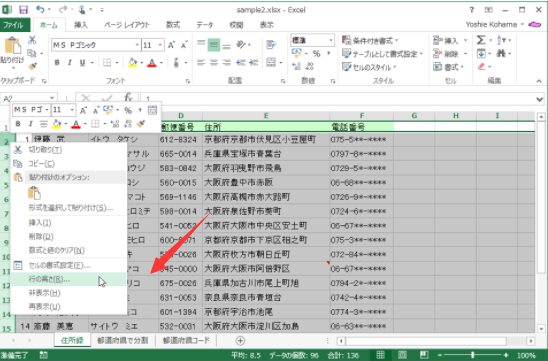
Task: Click percent style in mini toolbar
Action: (x=128, y=110)
